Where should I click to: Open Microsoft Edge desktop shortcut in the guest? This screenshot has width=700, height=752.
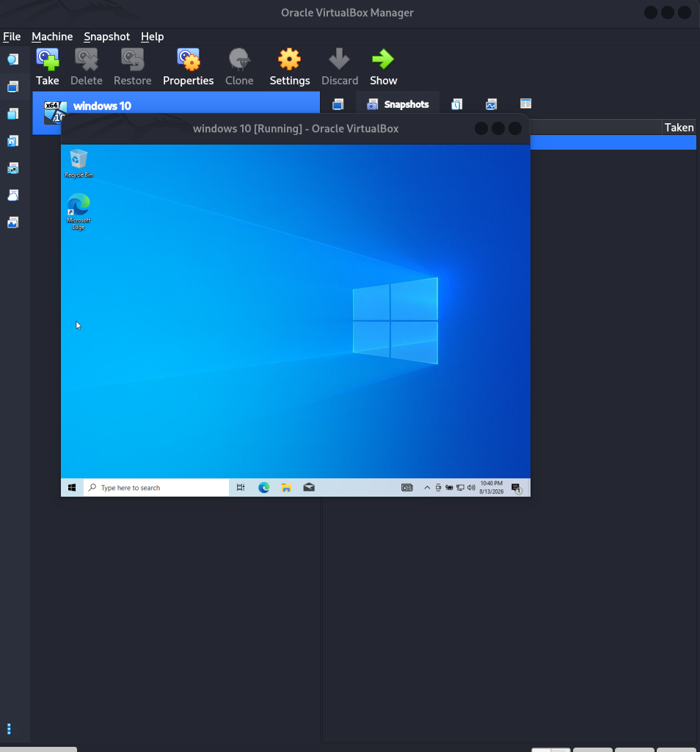click(79, 211)
